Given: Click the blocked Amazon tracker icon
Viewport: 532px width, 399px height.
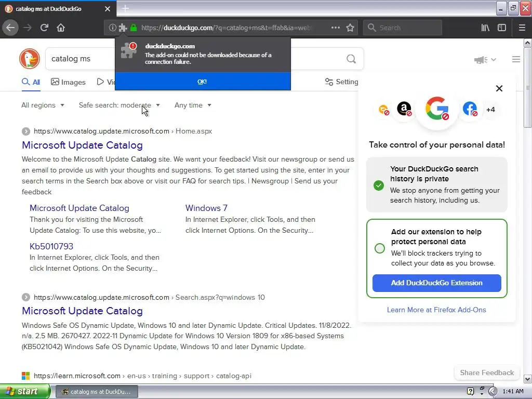Looking at the screenshot, I should coord(404,109).
